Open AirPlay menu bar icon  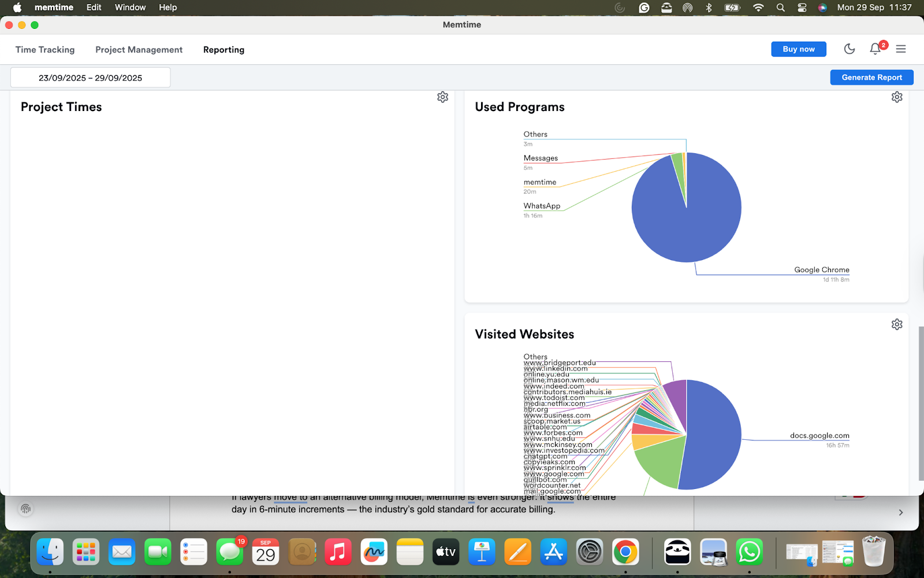point(687,8)
